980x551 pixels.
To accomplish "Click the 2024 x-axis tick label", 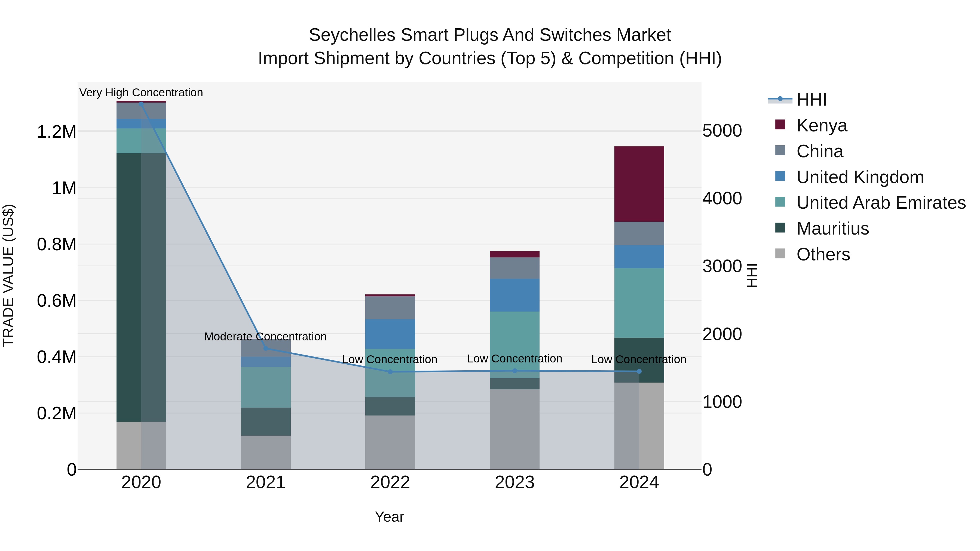I will (x=639, y=482).
